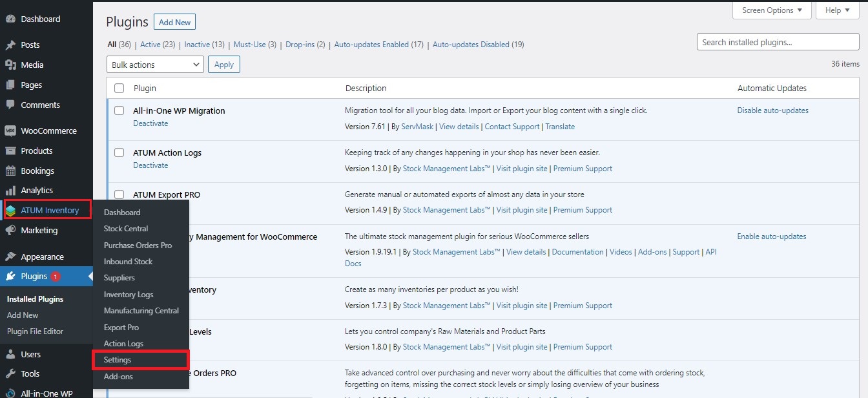Click the red plugin update count badge
868x398 pixels.
coord(56,277)
